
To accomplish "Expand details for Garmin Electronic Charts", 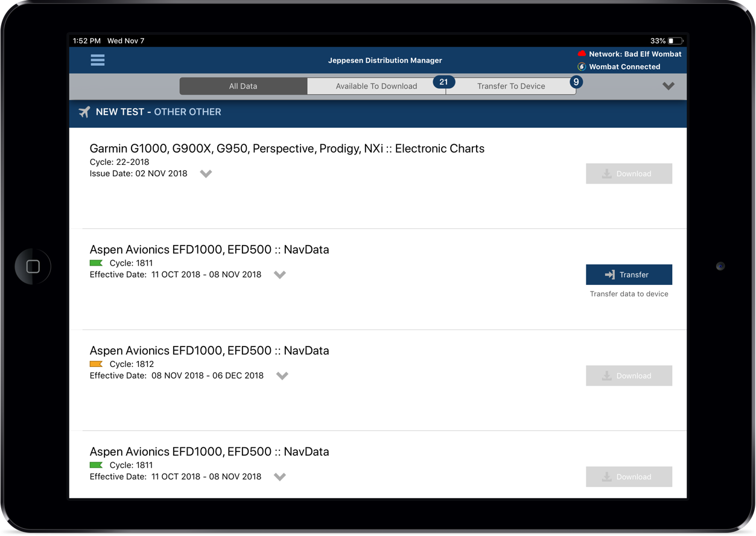I will pos(206,174).
